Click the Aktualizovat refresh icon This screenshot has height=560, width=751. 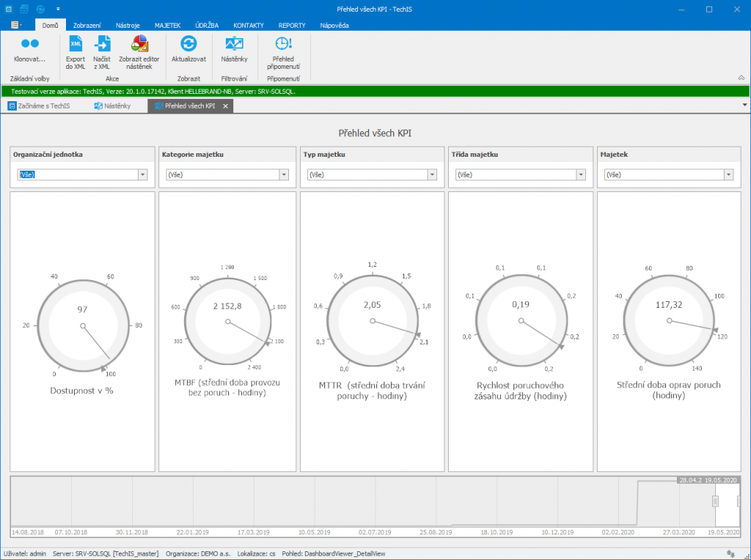pos(188,44)
